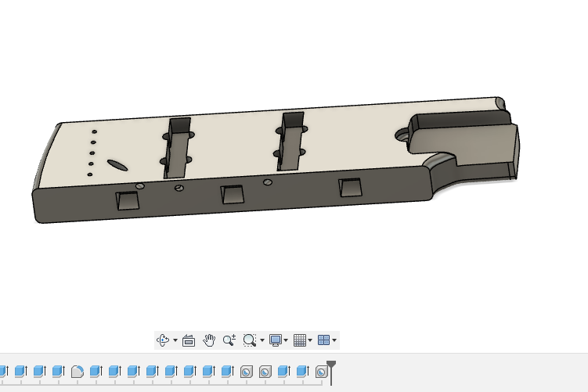588x392 pixels.
Task: Click the Look At tool icon
Action: [189, 340]
